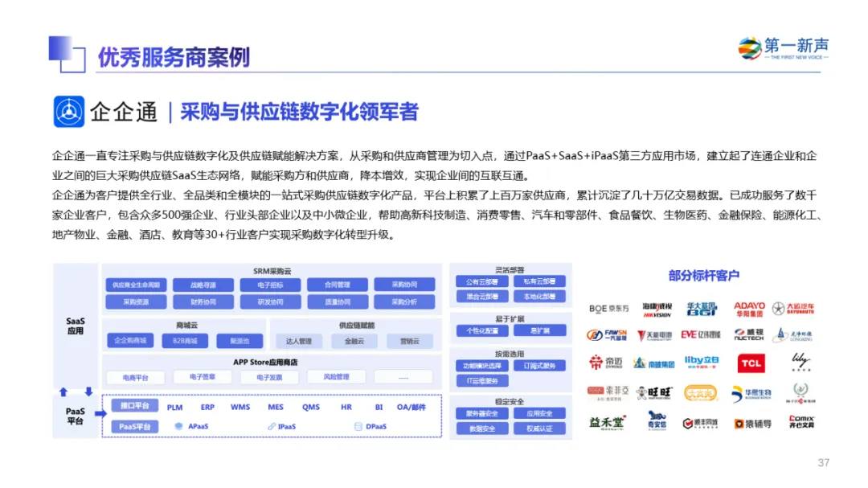Click the 企企通 blue app logo icon
This screenshot has width=868, height=488.
68,111
